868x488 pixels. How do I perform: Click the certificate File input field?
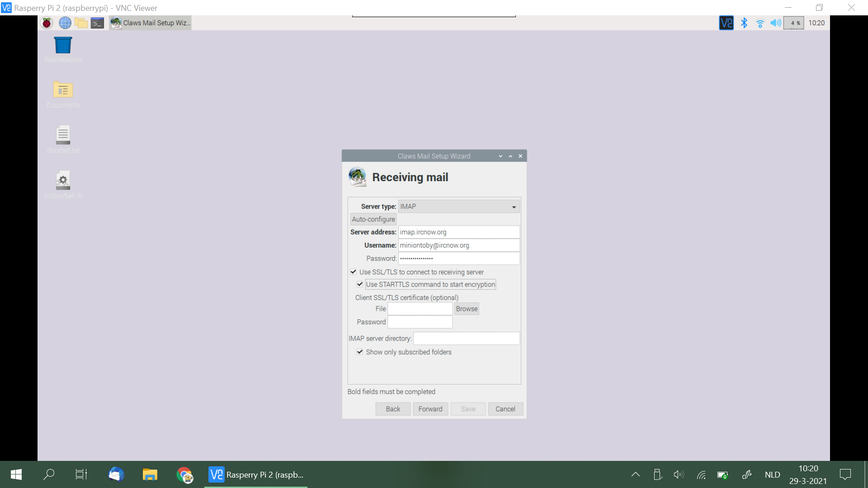coord(420,309)
